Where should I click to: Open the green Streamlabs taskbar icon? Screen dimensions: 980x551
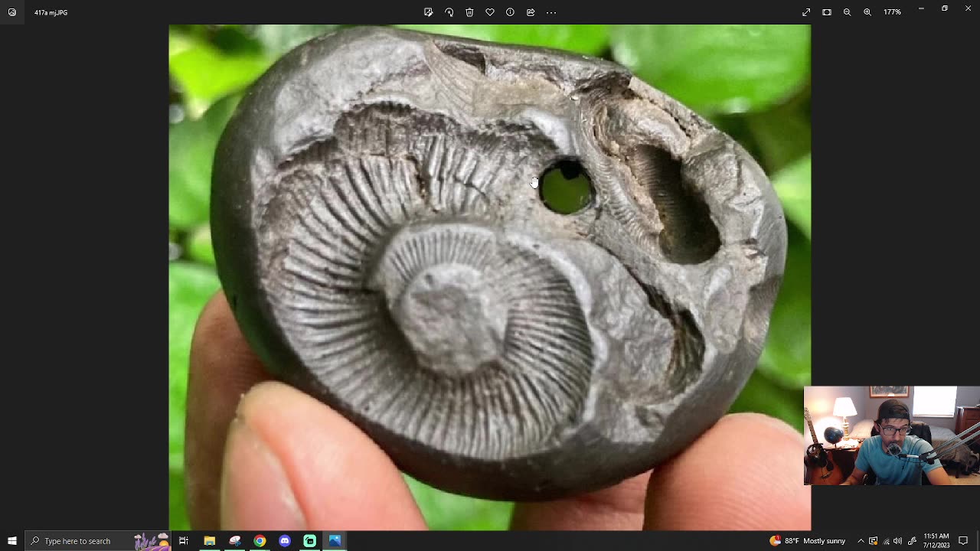pyautogui.click(x=310, y=541)
